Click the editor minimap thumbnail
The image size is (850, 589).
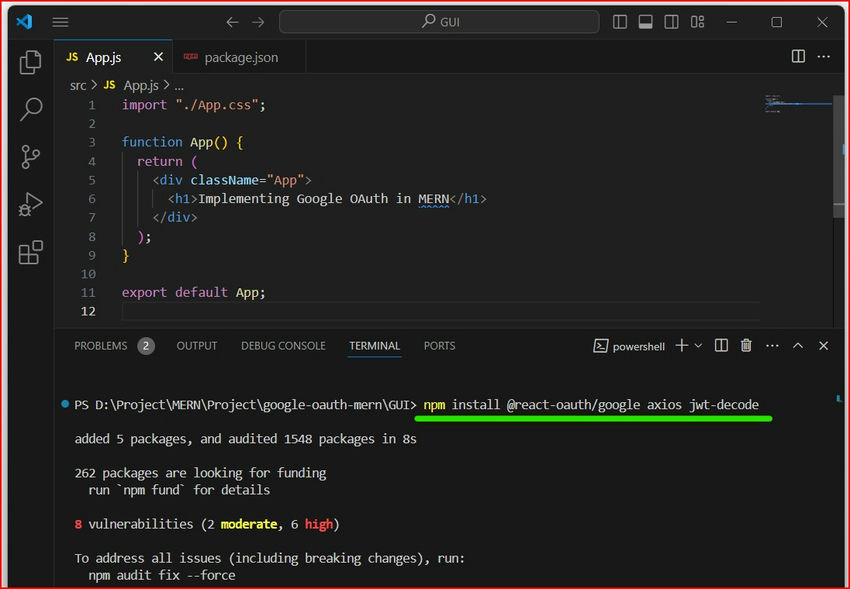[x=790, y=103]
